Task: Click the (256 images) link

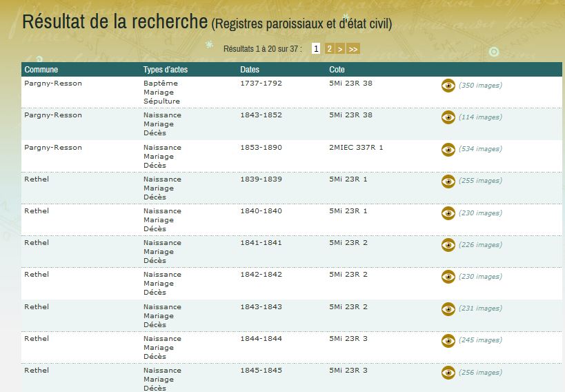Action: click(480, 373)
